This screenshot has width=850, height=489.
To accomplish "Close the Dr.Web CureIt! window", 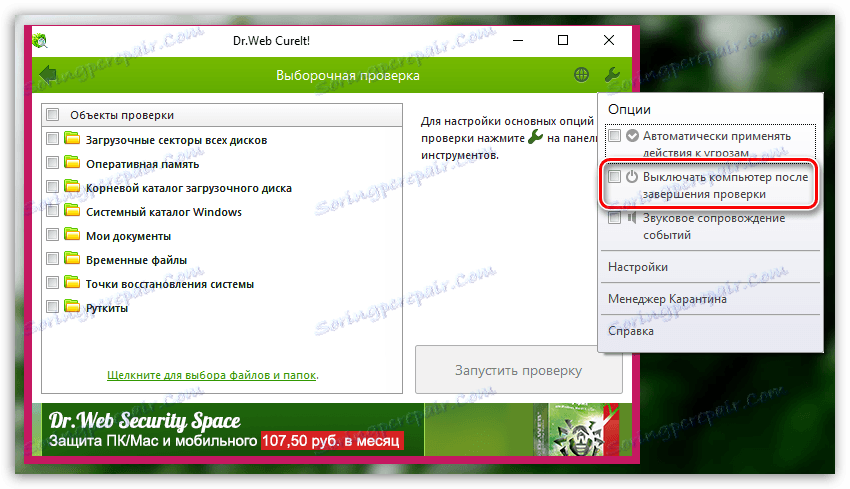I will click(609, 40).
